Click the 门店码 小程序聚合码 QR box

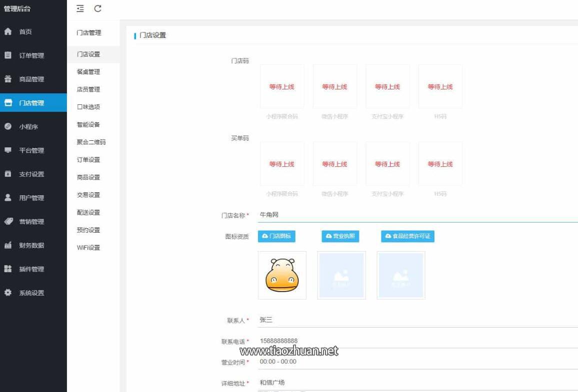(x=282, y=86)
